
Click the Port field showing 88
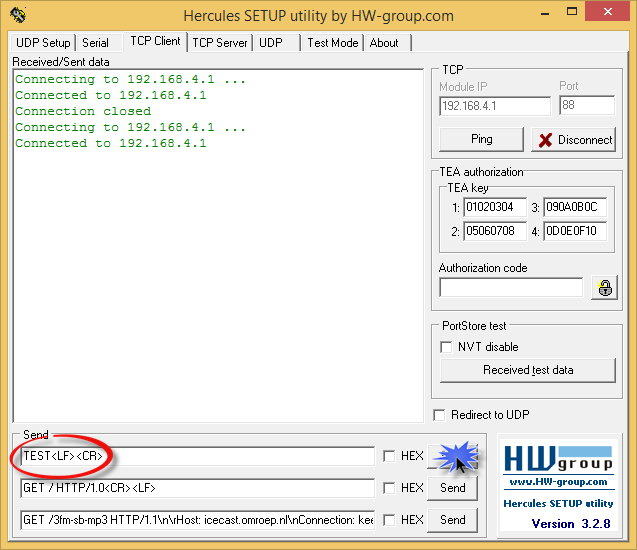[587, 105]
